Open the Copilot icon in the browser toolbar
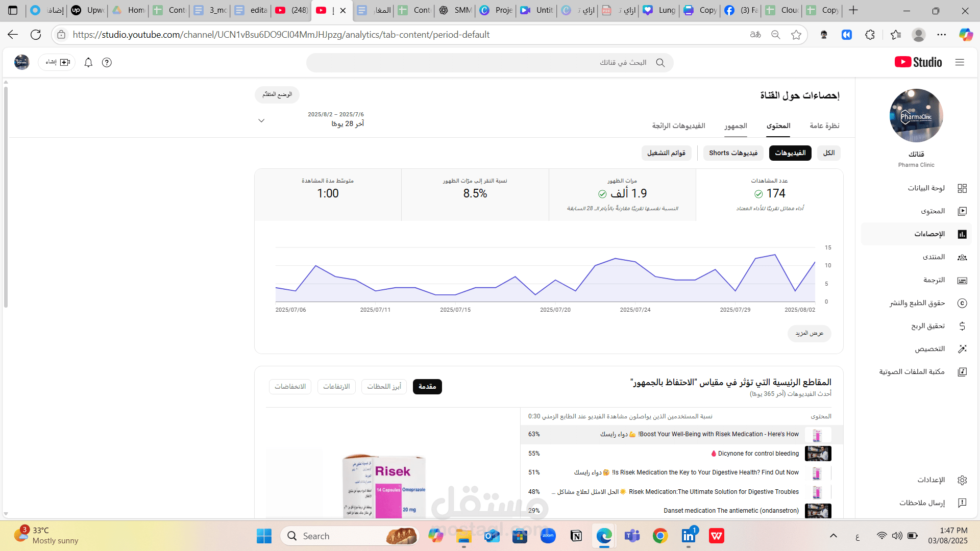 click(x=966, y=35)
